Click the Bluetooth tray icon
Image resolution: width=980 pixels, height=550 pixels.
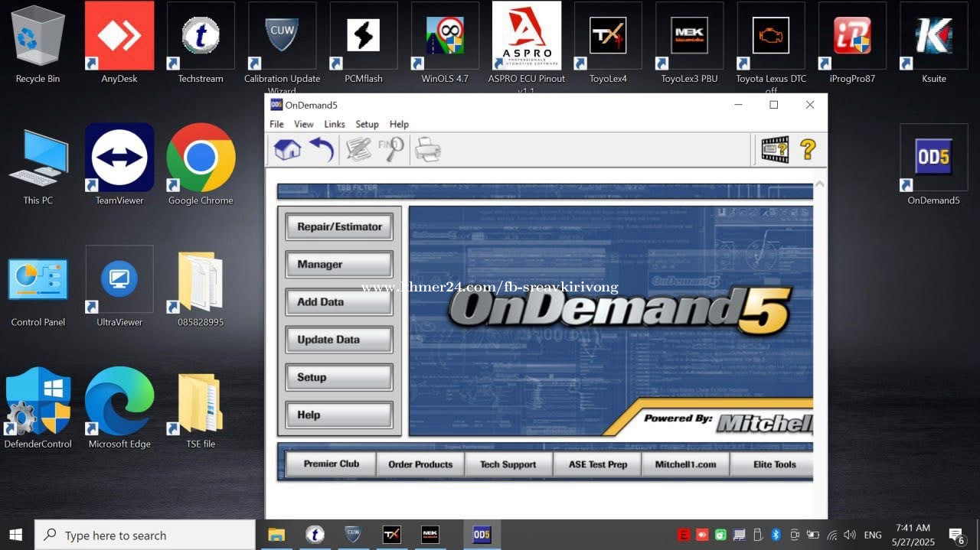click(776, 535)
